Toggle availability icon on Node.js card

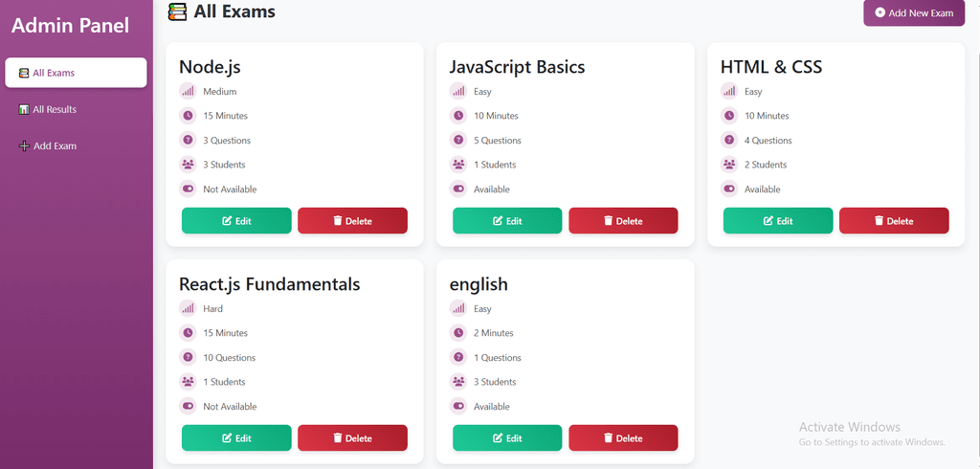(x=188, y=190)
